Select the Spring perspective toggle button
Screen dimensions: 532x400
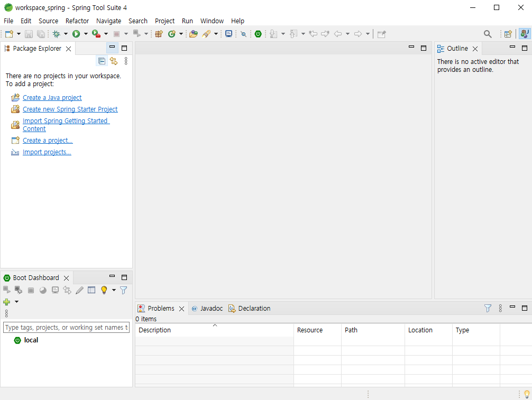click(525, 34)
